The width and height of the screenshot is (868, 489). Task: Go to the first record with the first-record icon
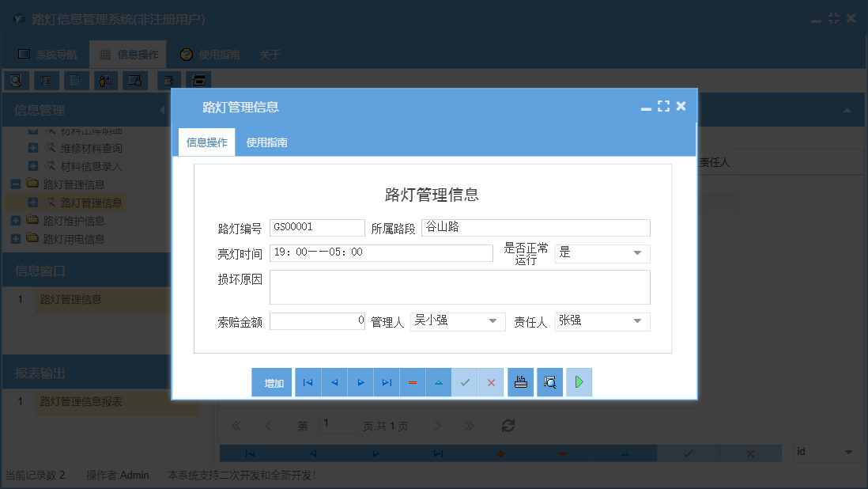pos(308,382)
